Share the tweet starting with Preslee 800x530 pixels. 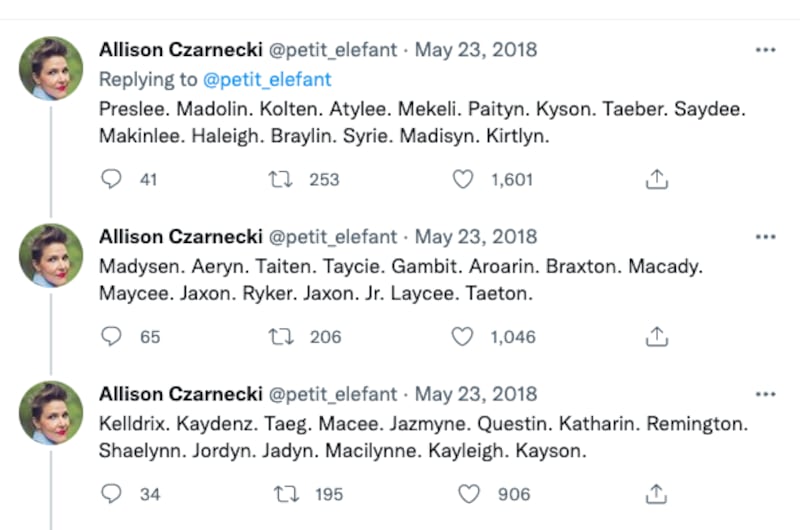point(656,180)
